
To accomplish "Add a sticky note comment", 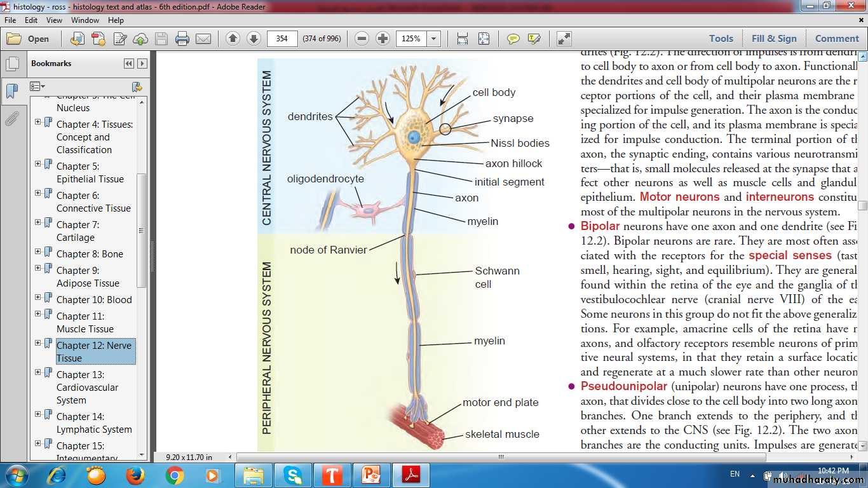I will (513, 39).
